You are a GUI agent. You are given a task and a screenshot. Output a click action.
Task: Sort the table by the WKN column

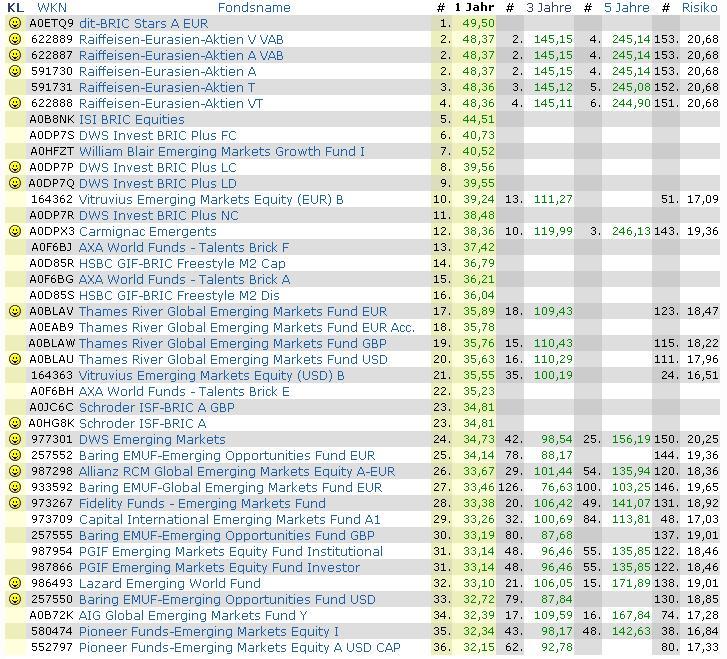pos(52,7)
